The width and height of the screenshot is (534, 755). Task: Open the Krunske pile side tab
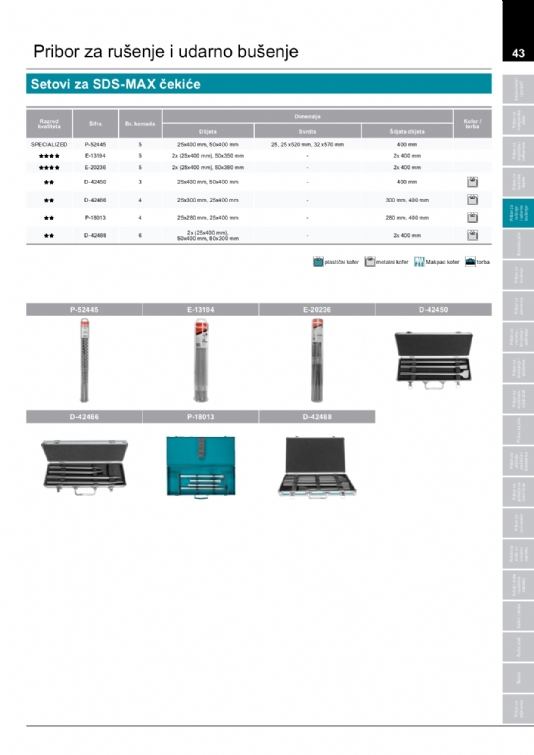(x=518, y=244)
